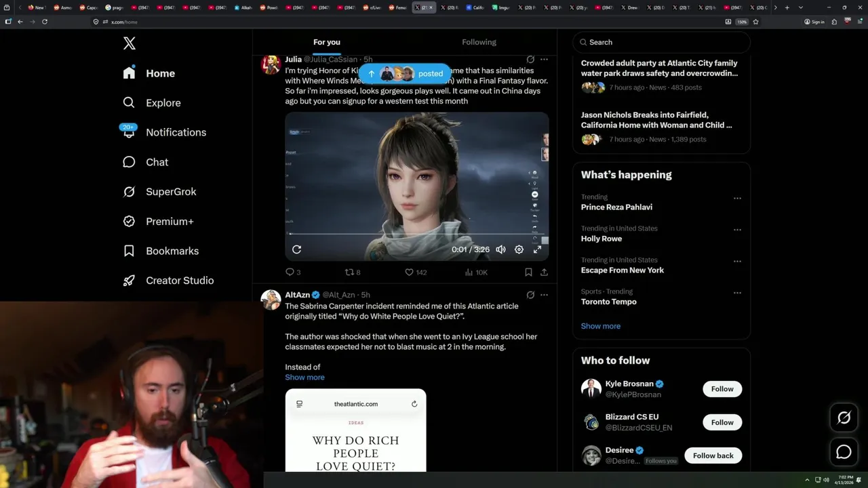Open more menu for Escape From New York trend
Image resolution: width=868 pixels, height=488 pixels.
coord(737,261)
